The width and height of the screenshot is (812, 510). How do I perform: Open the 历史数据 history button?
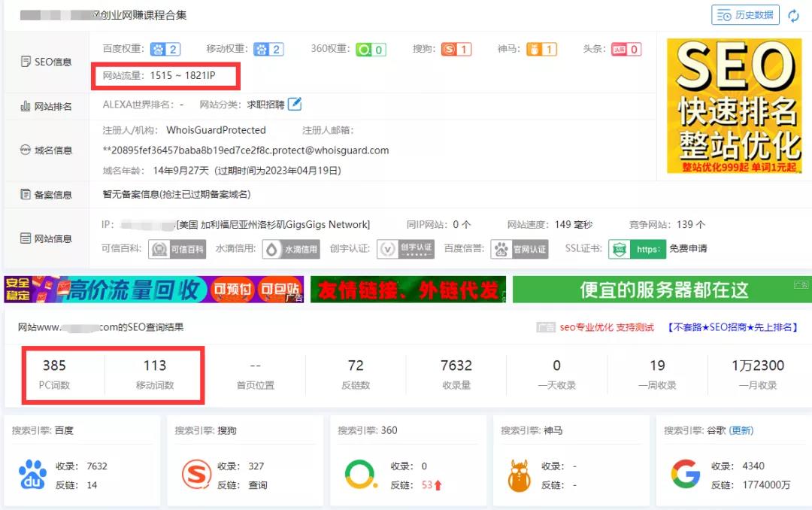pyautogui.click(x=745, y=15)
